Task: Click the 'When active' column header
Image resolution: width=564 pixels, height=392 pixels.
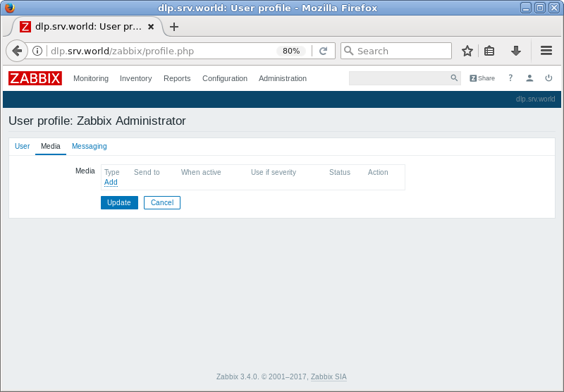Action: click(201, 172)
